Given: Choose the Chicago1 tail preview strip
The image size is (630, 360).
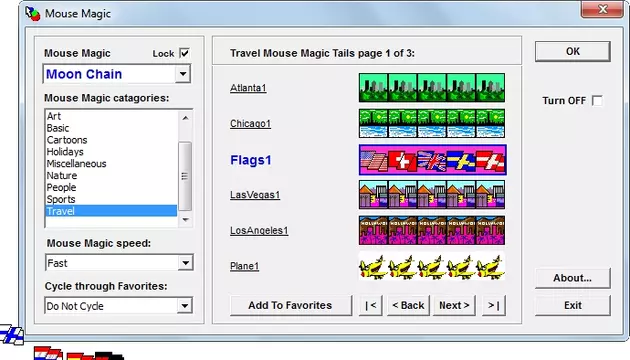Looking at the screenshot, I should click(x=432, y=123).
